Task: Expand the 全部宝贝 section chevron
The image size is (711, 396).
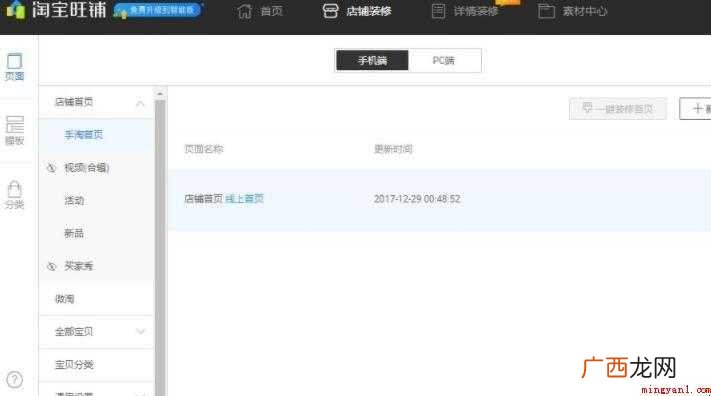Action: [140, 332]
